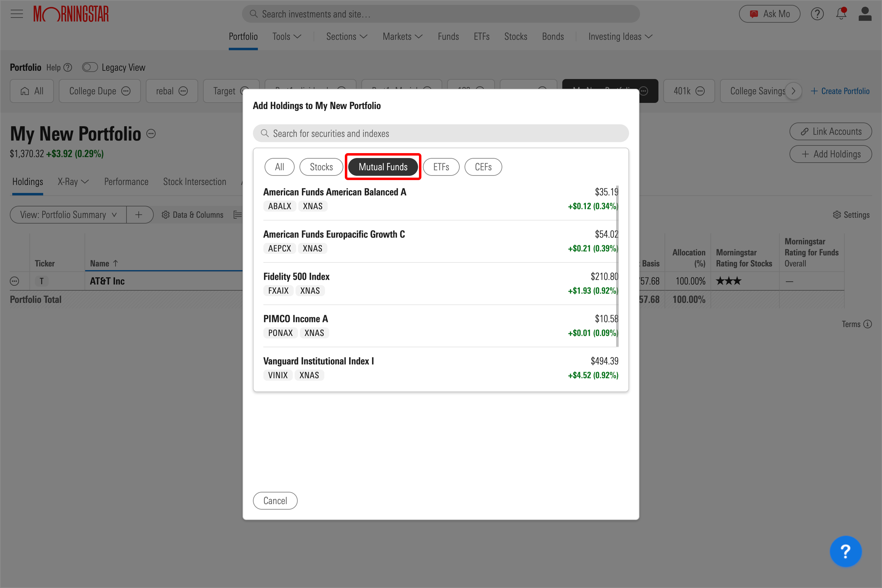Open the rebal portfolio options icon
The image size is (882, 588).
(x=183, y=91)
